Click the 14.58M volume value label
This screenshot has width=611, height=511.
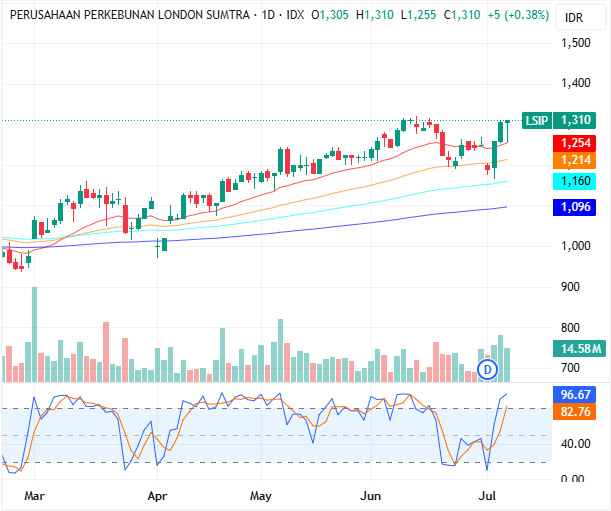click(579, 348)
